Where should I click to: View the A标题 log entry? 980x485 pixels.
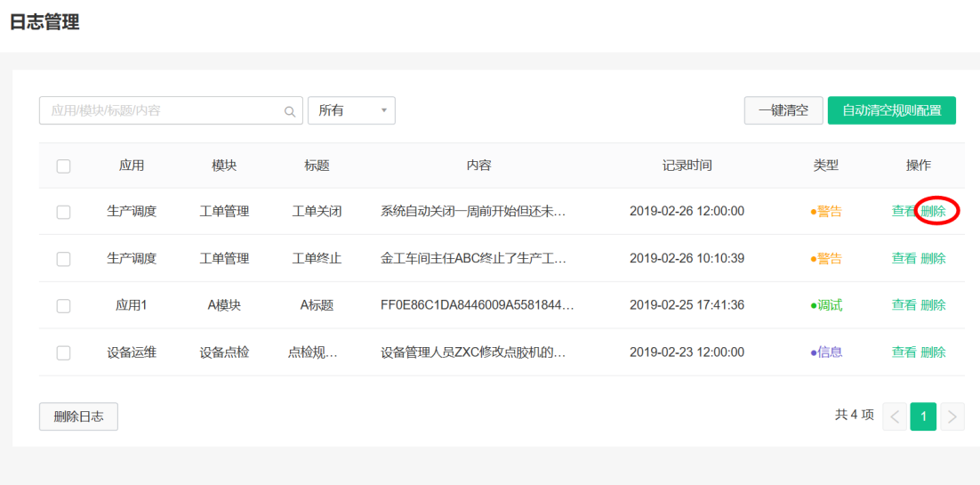[x=904, y=305]
